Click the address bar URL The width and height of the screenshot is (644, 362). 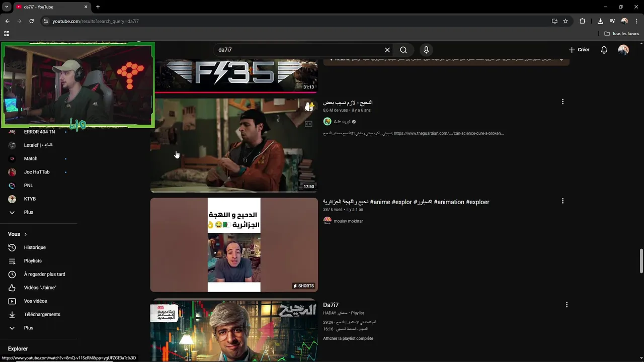pos(96,21)
